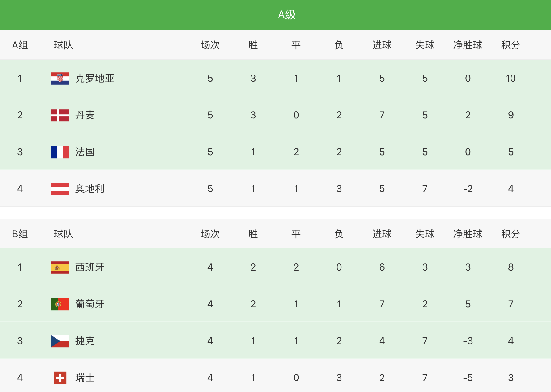
Task: Click the Austria flag icon
Action: point(60,189)
